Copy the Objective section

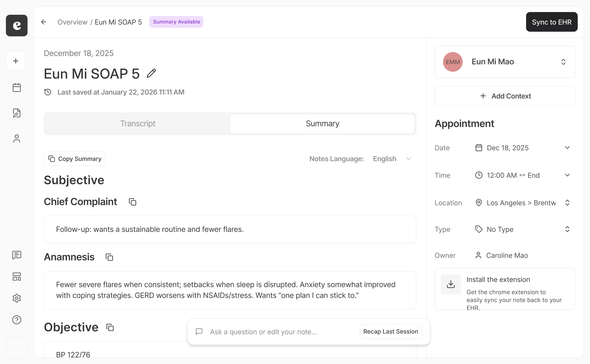click(x=110, y=327)
